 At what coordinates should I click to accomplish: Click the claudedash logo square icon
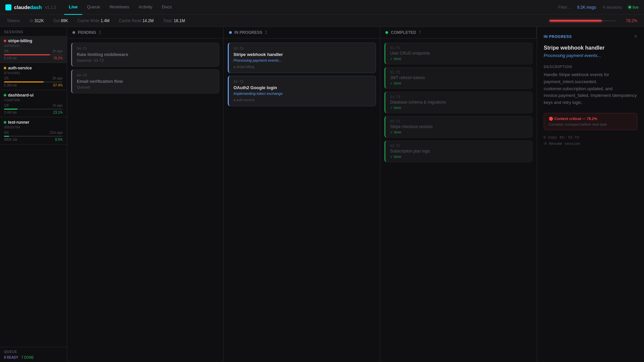click(8, 7)
